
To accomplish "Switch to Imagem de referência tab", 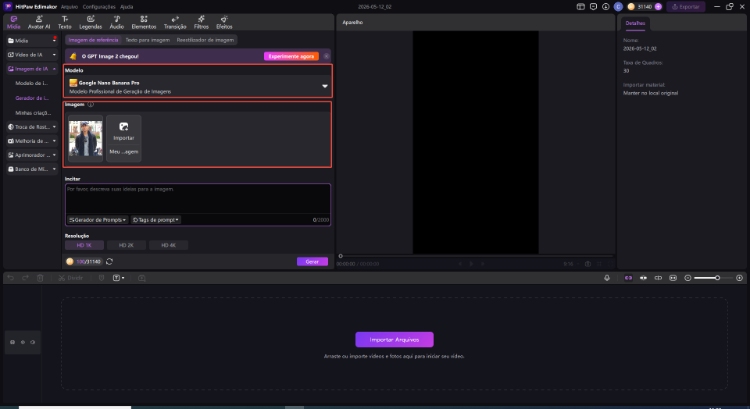I will click(x=93, y=40).
